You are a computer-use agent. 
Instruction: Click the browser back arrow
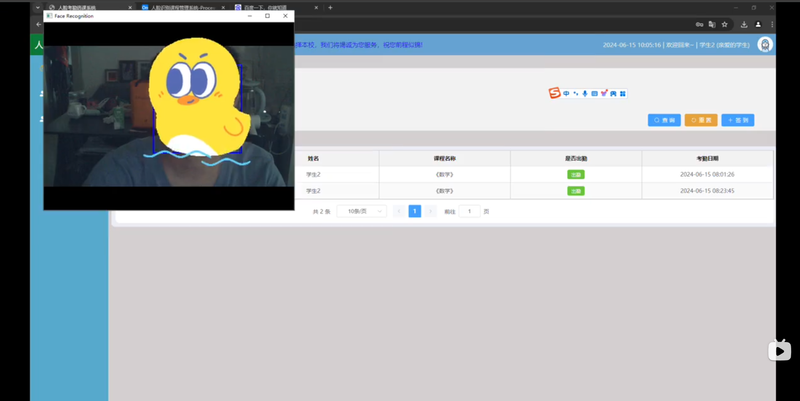tap(39, 24)
